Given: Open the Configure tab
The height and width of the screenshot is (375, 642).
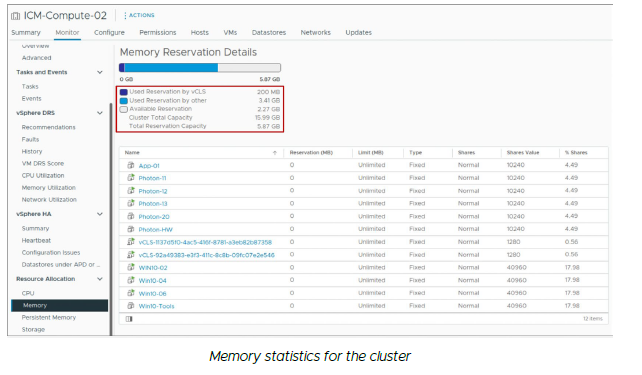Looking at the screenshot, I should 109,32.
